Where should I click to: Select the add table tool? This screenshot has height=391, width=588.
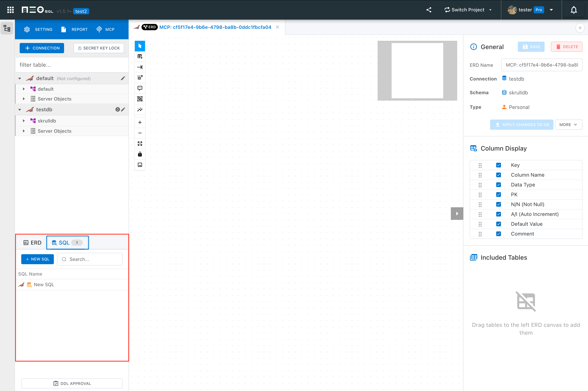(140, 57)
